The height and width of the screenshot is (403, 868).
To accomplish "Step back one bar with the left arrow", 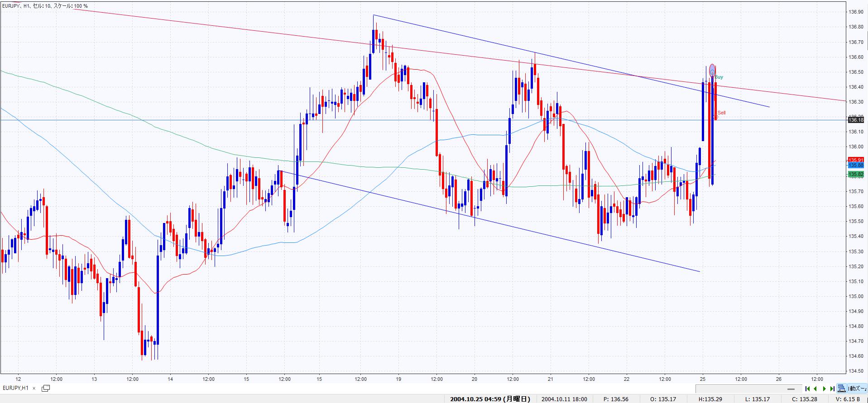I will pyautogui.click(x=815, y=389).
